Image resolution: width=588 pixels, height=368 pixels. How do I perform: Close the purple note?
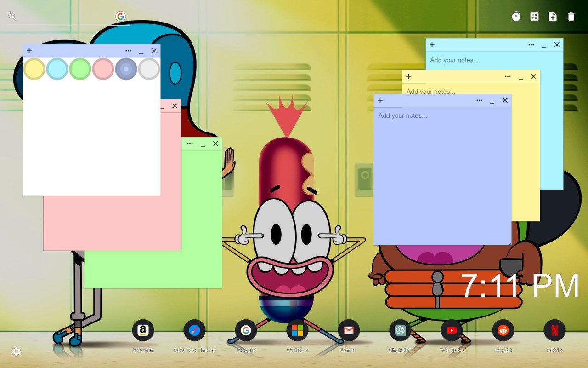pos(505,100)
